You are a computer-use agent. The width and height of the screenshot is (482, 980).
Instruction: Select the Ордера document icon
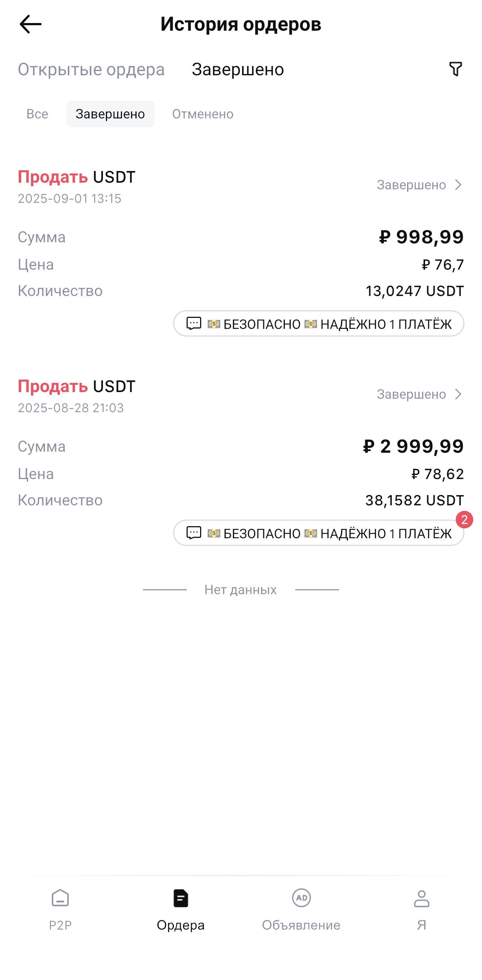[x=180, y=898]
